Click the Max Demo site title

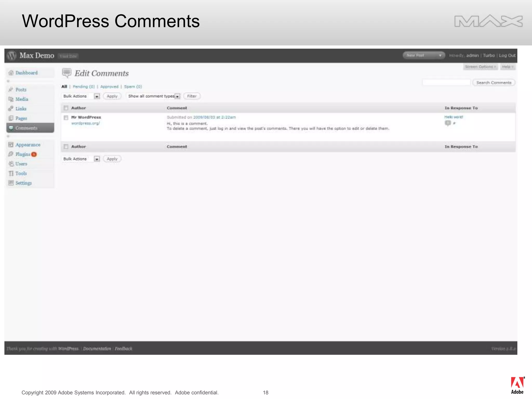click(x=37, y=55)
